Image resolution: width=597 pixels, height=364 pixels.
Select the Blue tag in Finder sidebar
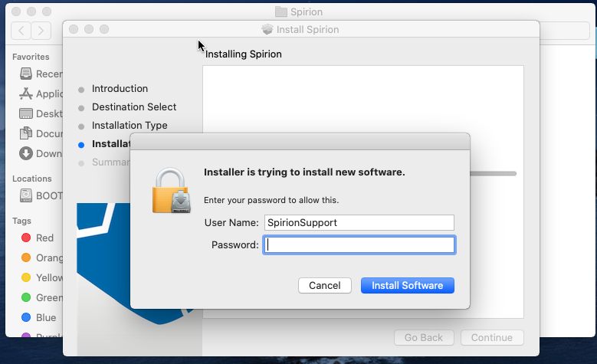(39, 317)
